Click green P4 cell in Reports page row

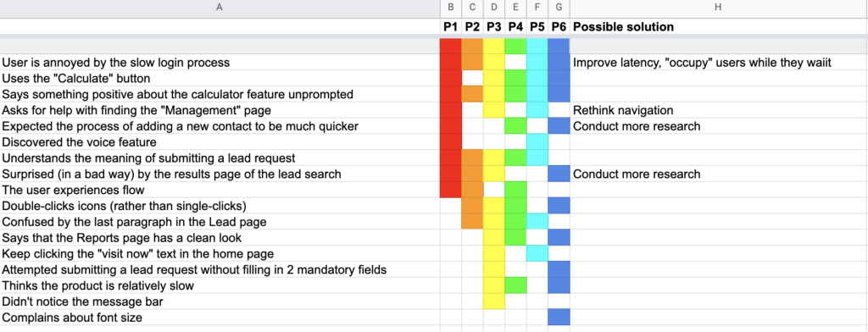[x=515, y=238]
